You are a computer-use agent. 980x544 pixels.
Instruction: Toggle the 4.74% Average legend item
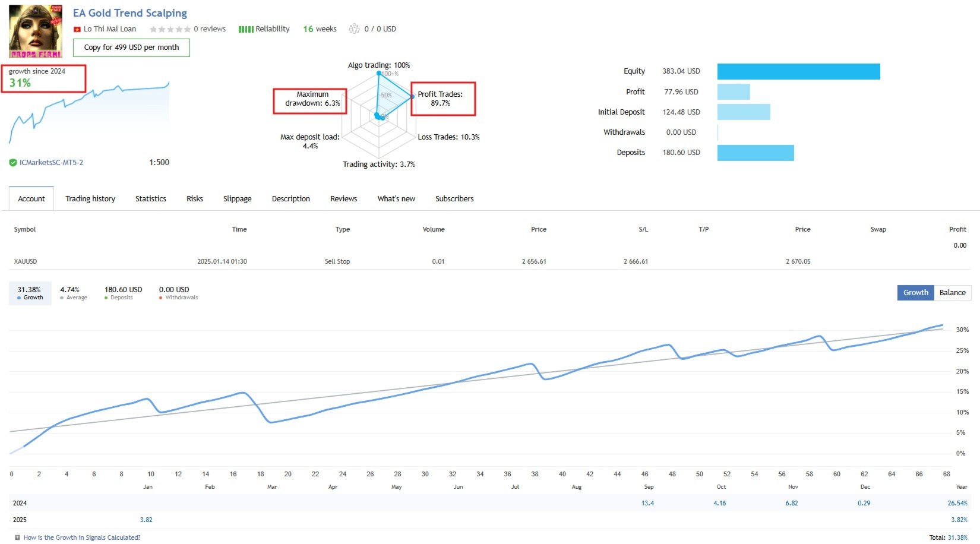73,293
